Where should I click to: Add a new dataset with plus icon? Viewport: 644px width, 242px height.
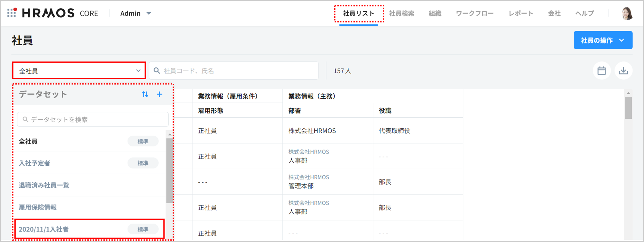(x=159, y=94)
